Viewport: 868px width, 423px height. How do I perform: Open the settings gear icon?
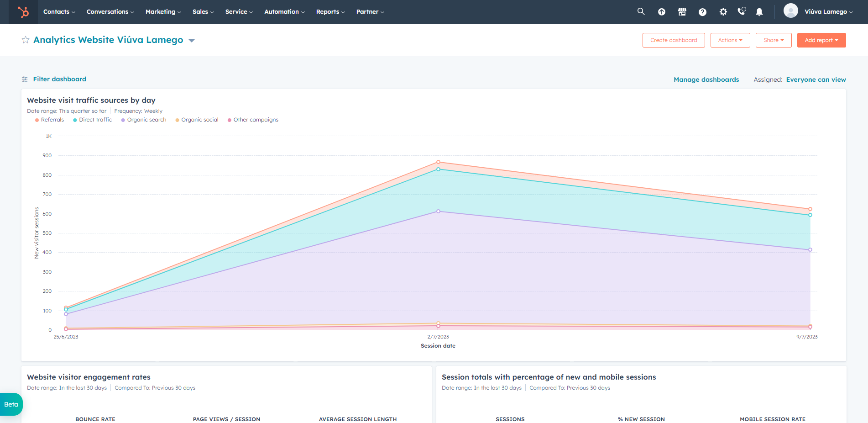pos(723,12)
